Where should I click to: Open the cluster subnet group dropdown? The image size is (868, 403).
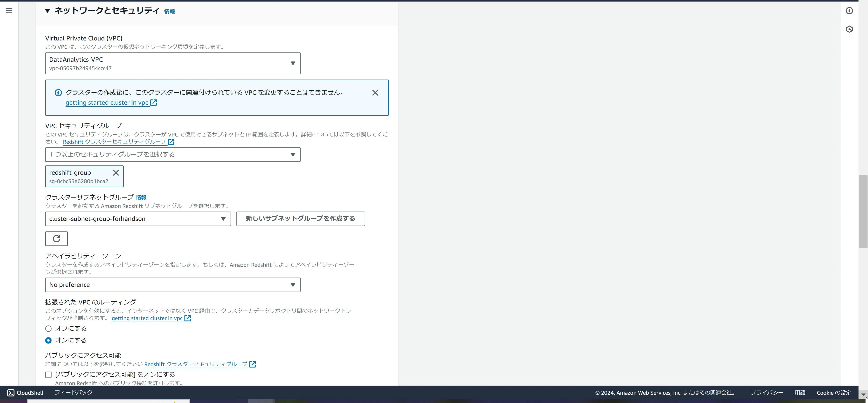tap(138, 219)
